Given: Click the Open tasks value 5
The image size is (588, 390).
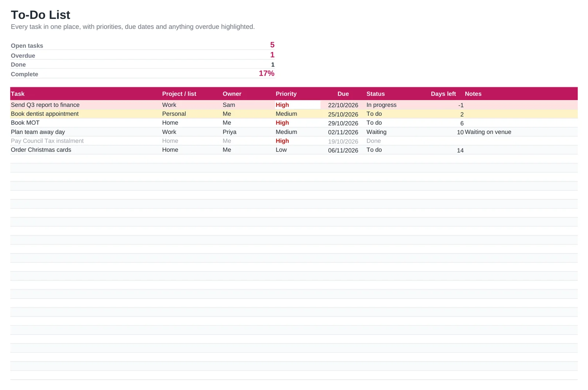Looking at the screenshot, I should click(x=272, y=45).
